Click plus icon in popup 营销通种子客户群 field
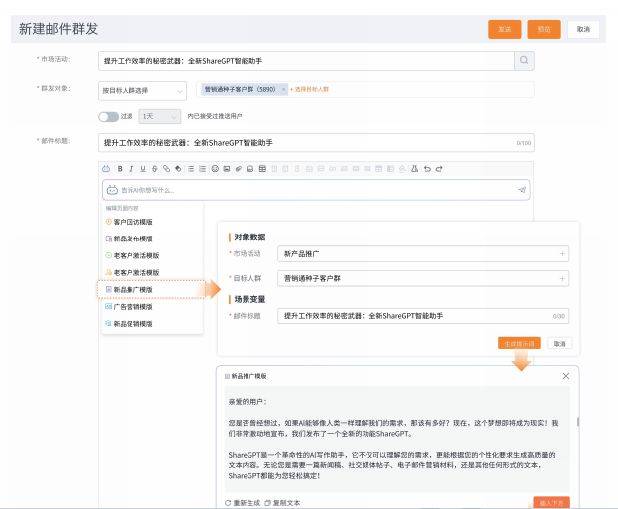The height and width of the screenshot is (509, 618). (x=562, y=278)
